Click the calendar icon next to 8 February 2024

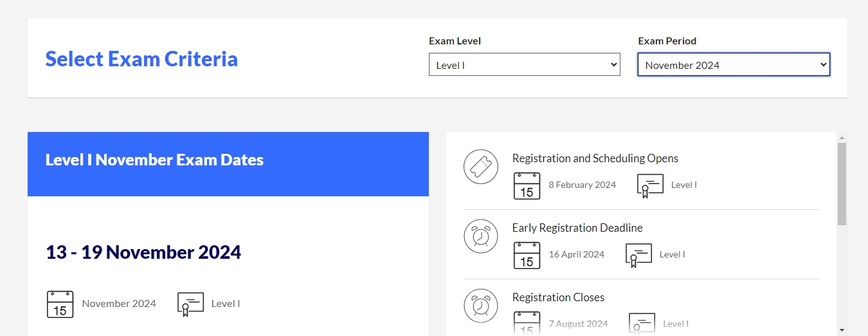pyautogui.click(x=527, y=185)
